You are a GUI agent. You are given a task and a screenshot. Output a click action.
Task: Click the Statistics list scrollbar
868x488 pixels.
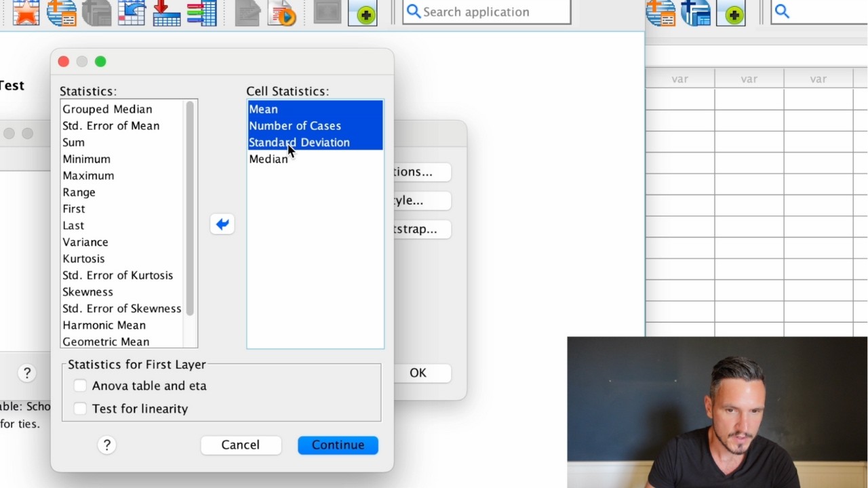190,208
